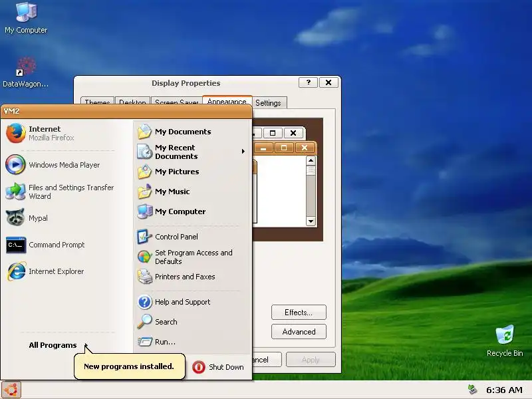
Task: Click the Cancel button in Display Properties
Action: pos(267,360)
